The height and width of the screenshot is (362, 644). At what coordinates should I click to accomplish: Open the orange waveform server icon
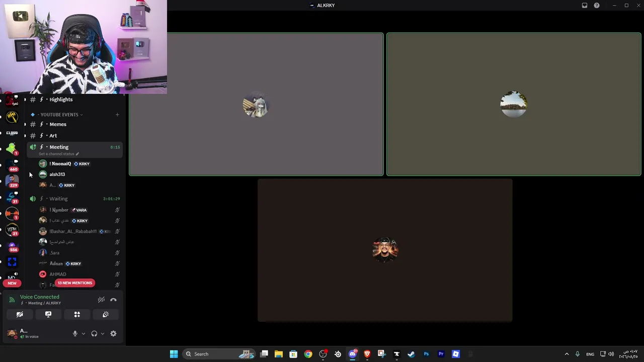(12, 214)
